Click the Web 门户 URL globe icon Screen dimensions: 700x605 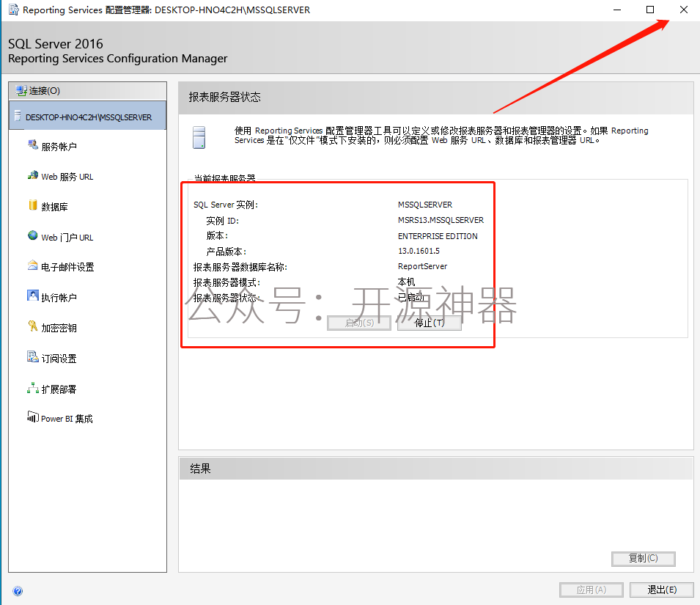tap(32, 235)
